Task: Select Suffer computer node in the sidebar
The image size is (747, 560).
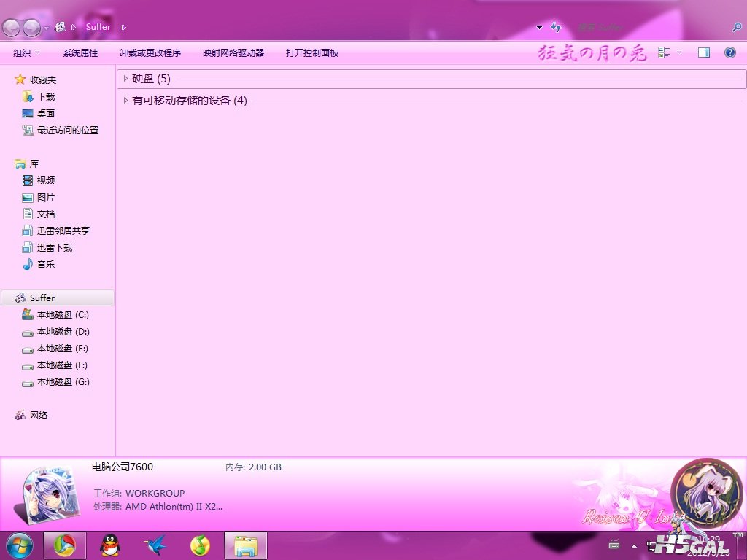Action: [58, 298]
